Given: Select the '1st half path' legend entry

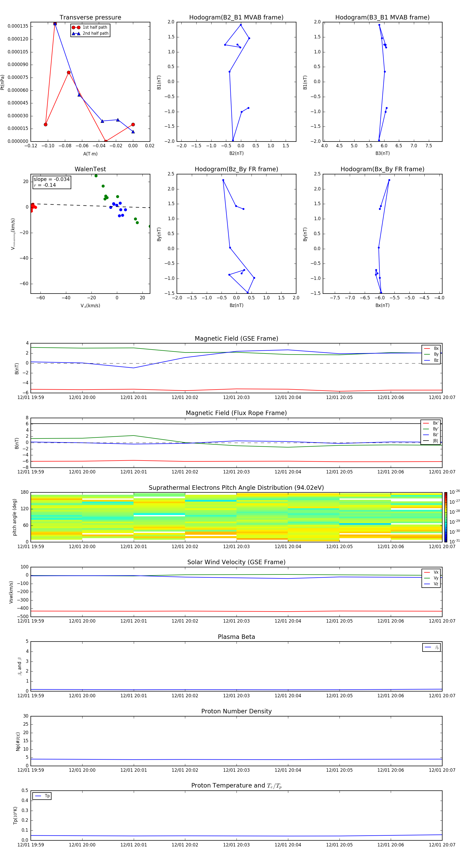Looking at the screenshot, I should (90, 27).
